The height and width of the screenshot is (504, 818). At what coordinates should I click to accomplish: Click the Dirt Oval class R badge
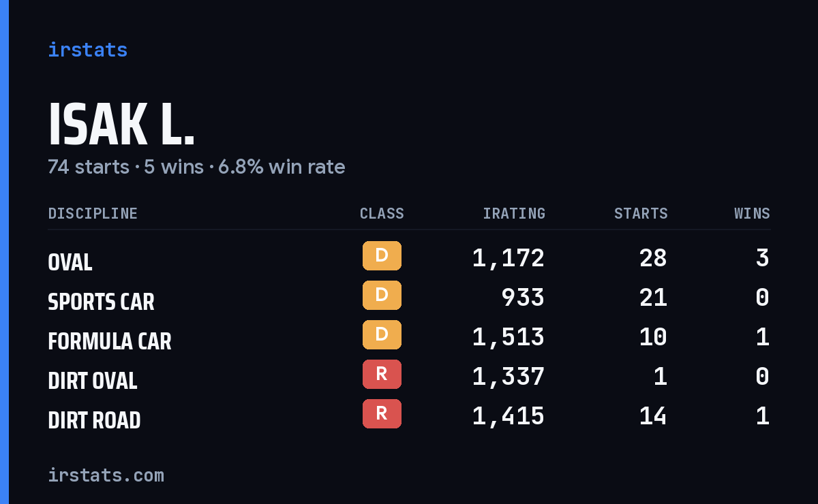382,375
